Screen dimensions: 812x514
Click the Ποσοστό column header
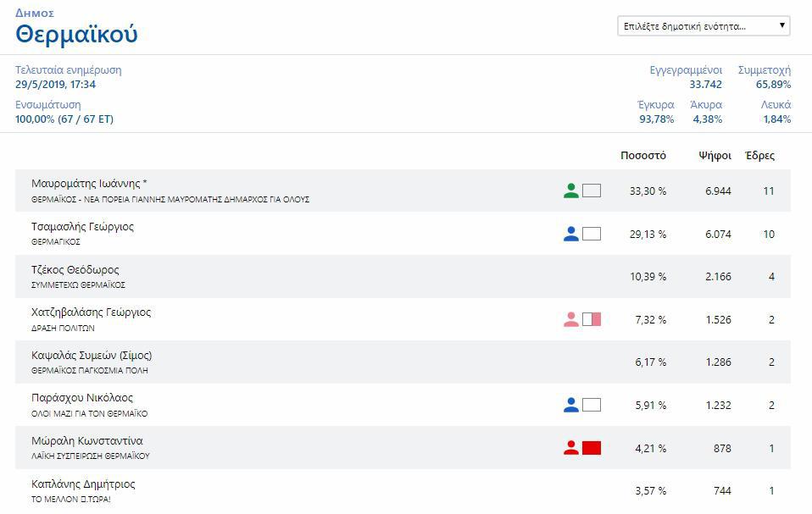(x=643, y=156)
